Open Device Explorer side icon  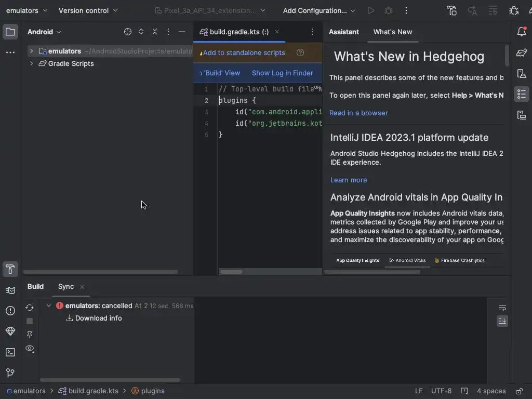tap(522, 74)
